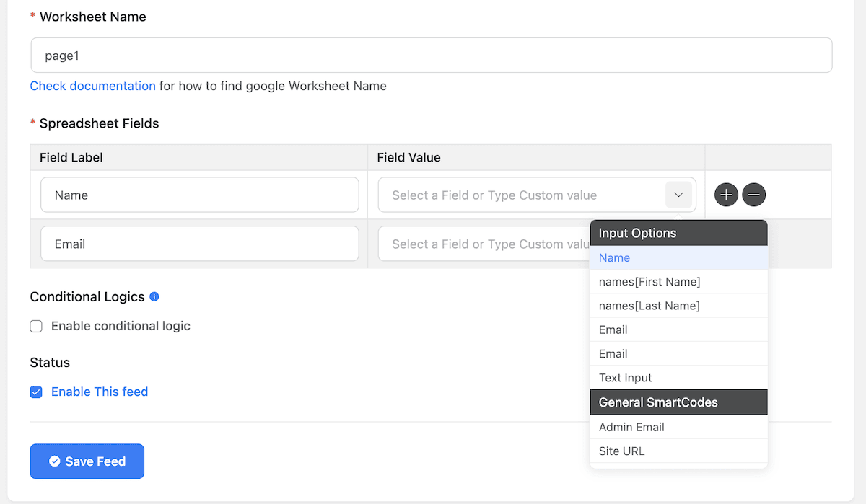Select Text Input option in dropdown
The image size is (866, 504).
click(678, 378)
